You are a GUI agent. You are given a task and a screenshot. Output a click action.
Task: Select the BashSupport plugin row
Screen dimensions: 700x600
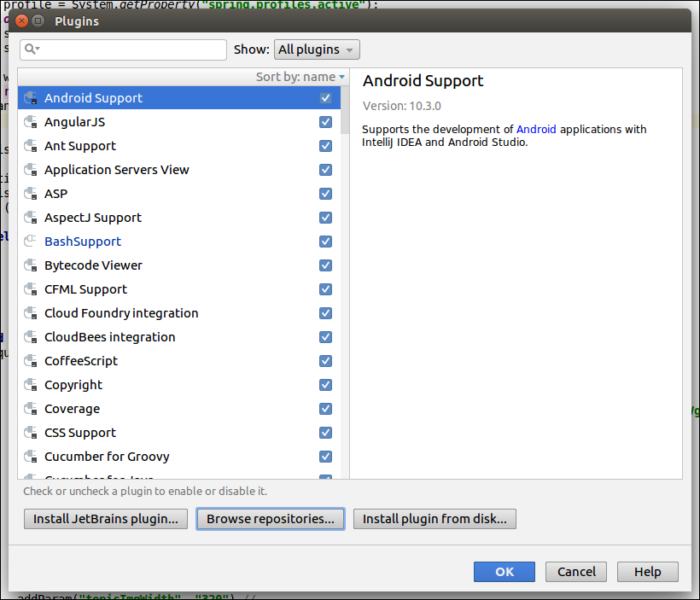pyautogui.click(x=179, y=241)
